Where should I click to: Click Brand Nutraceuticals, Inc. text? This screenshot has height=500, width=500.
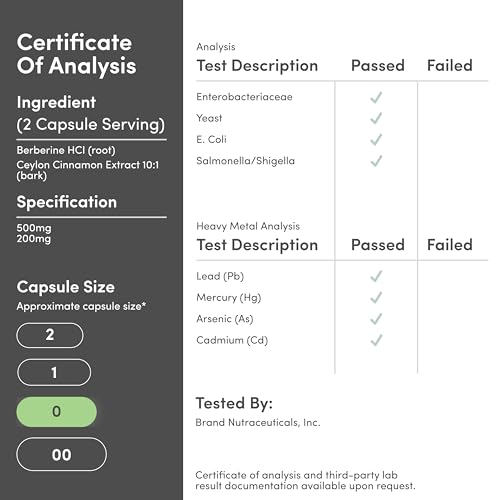258,423
